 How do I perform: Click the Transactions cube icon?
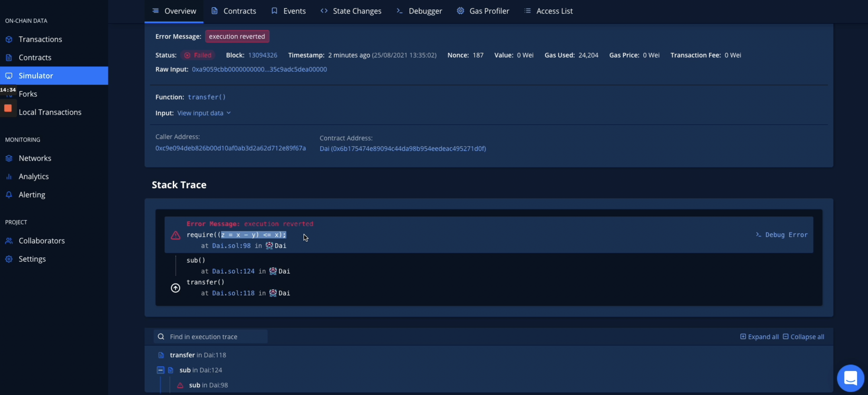[x=9, y=39]
